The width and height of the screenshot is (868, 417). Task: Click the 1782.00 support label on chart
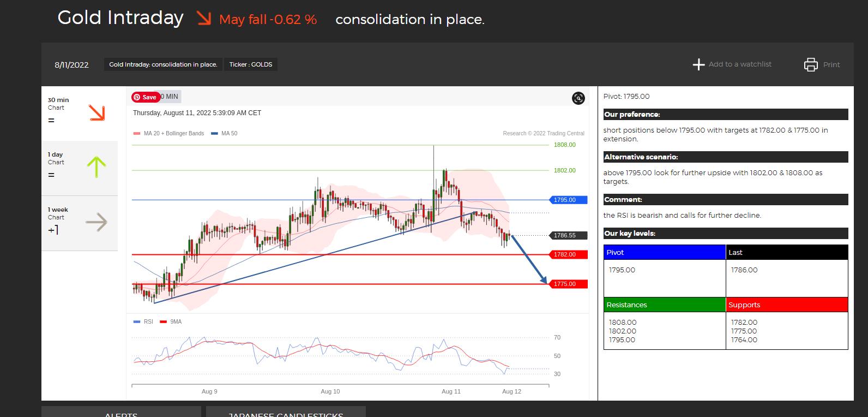coord(568,254)
